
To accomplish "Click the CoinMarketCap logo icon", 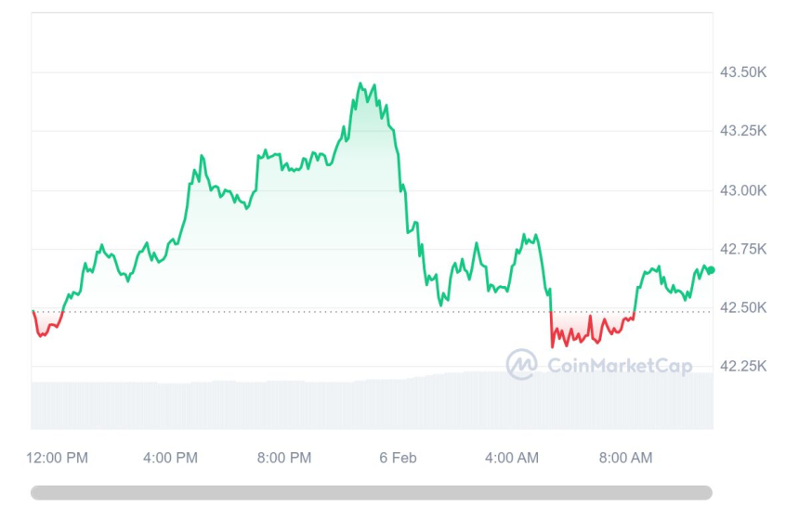I will 521,364.
